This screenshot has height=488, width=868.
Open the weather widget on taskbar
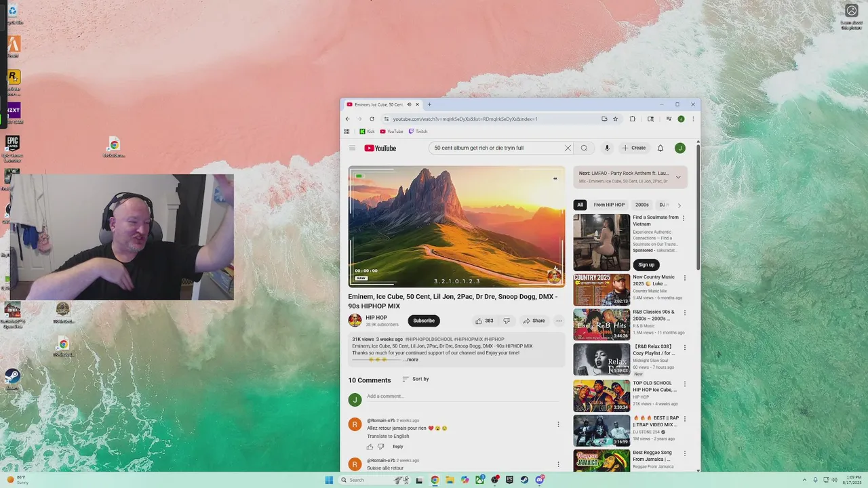pos(18,480)
